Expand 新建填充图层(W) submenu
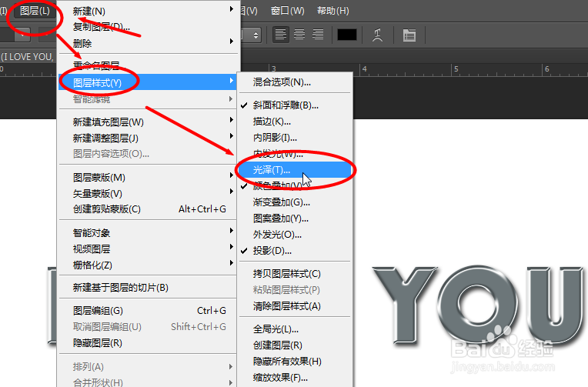Screen dimensions: 588x387 click(x=148, y=122)
